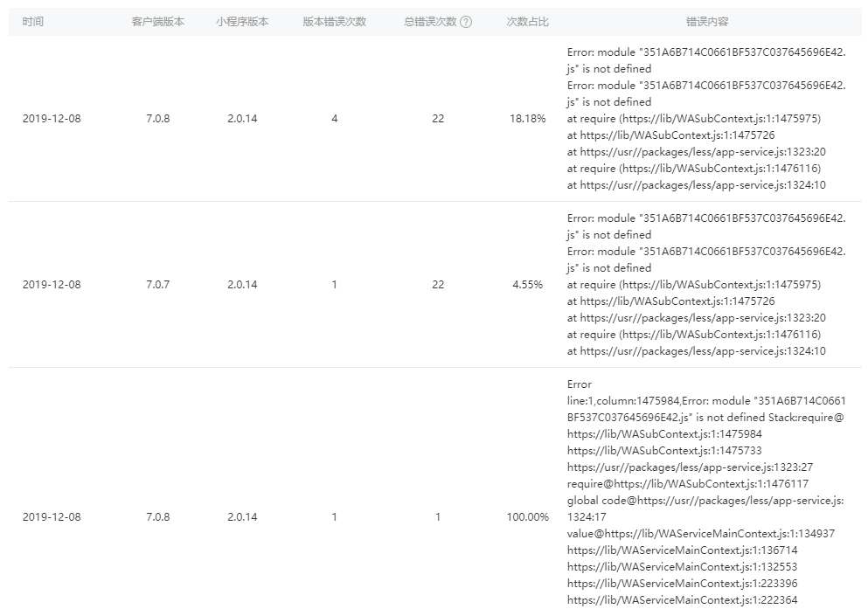This screenshot has width=868, height=609.
Task: Click 'global code@https://usr//packages/less' line
Action: coord(705,500)
